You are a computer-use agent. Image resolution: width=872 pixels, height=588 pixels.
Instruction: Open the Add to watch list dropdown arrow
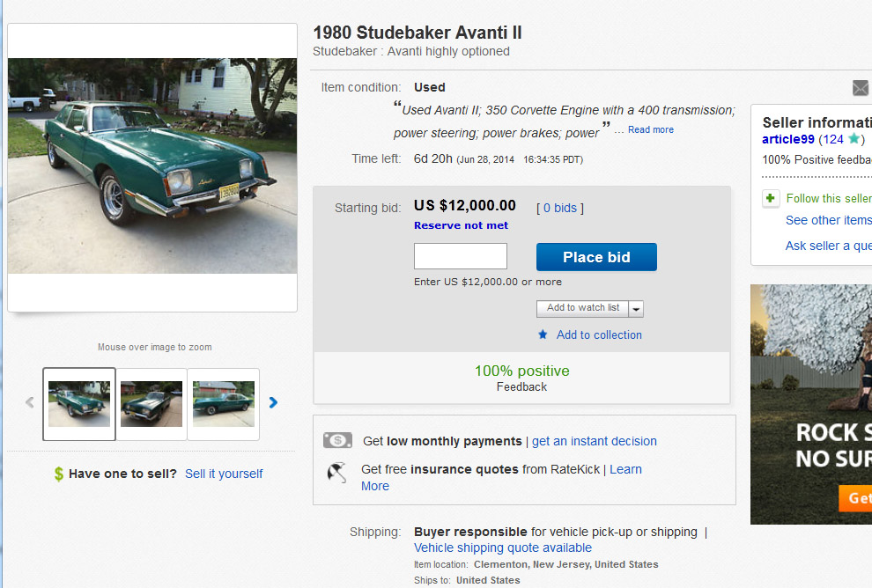[636, 309]
